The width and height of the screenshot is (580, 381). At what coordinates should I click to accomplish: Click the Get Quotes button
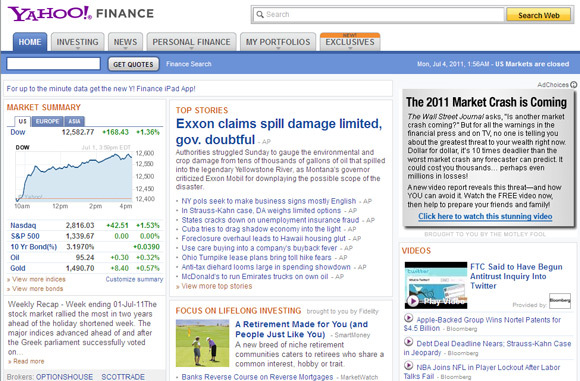[133, 64]
